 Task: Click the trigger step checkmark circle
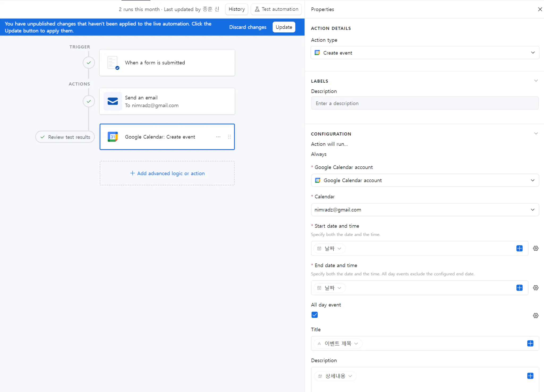click(x=89, y=63)
